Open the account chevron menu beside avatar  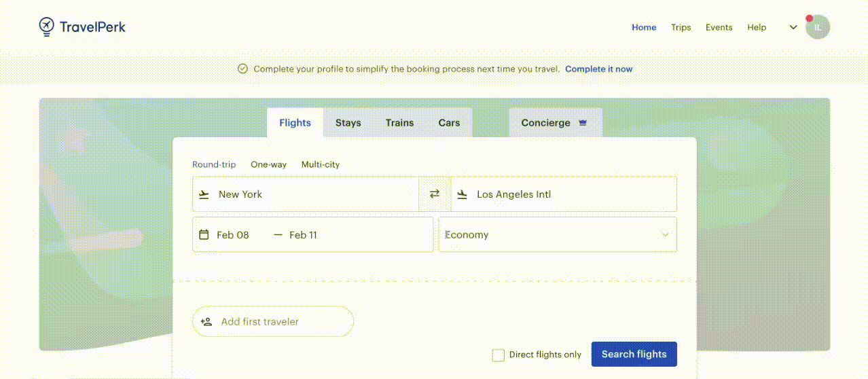coord(793,27)
